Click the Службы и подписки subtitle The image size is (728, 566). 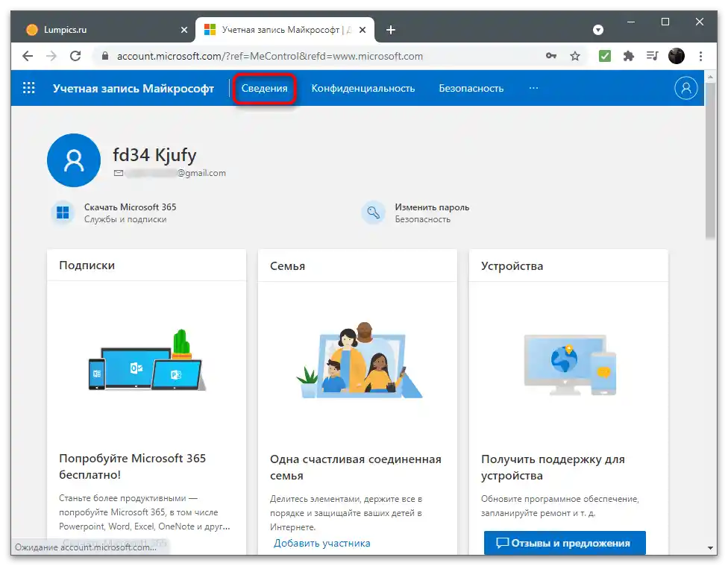coord(125,219)
